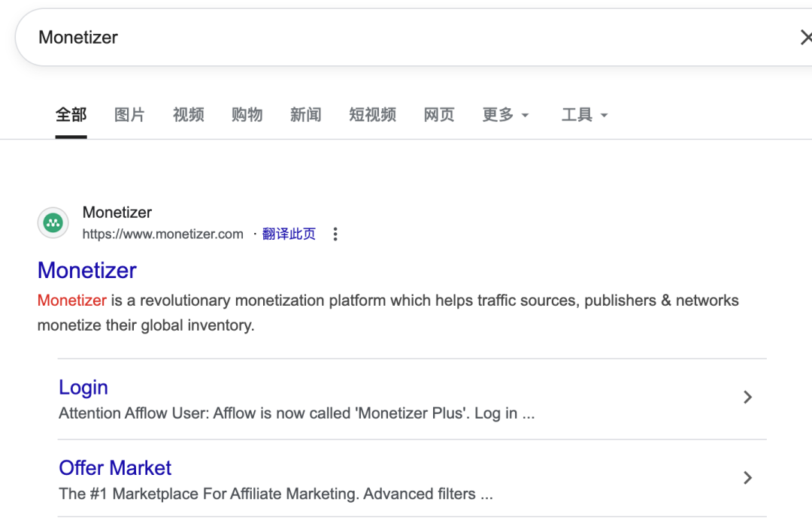The image size is (812, 520).
Task: Show results under the 短视频 tab
Action: pyautogui.click(x=372, y=115)
